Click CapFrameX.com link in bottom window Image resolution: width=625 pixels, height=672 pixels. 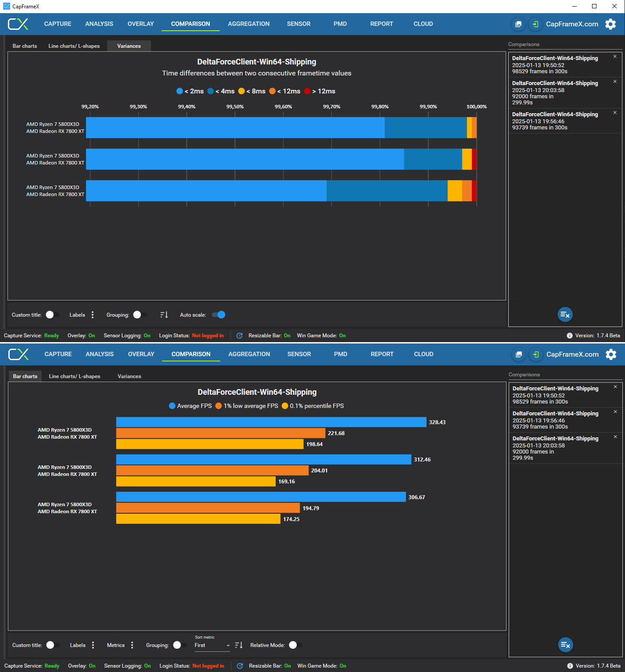pos(572,354)
